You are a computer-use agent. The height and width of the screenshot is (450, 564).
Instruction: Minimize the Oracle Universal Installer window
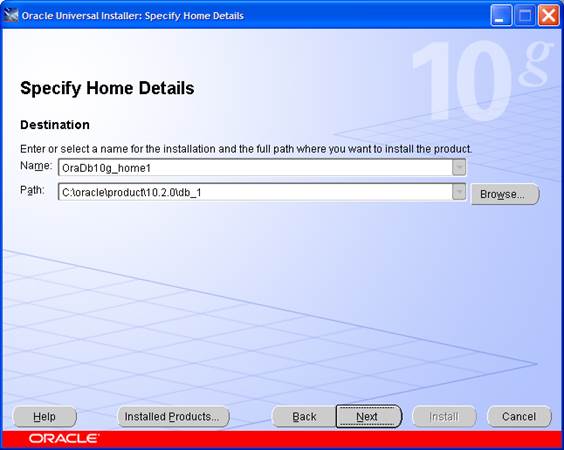(x=500, y=16)
